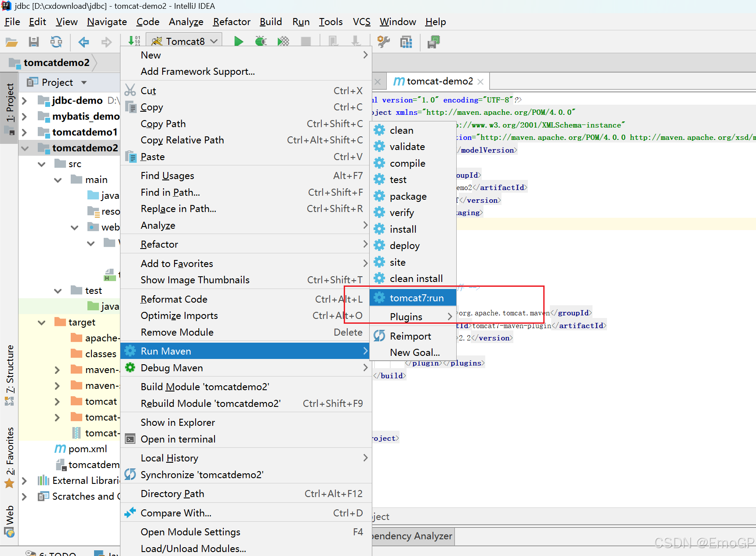The height and width of the screenshot is (556, 756).
Task: Collapse the target folder
Action: click(x=42, y=322)
